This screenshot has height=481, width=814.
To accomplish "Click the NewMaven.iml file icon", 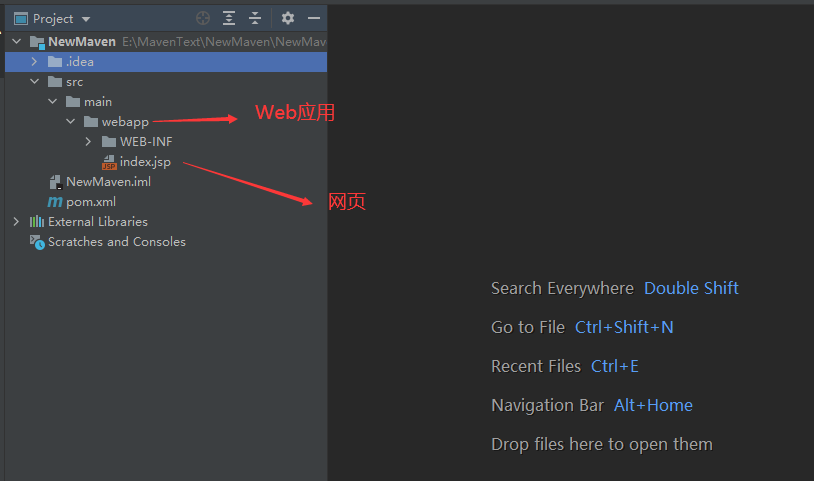I will click(x=56, y=182).
